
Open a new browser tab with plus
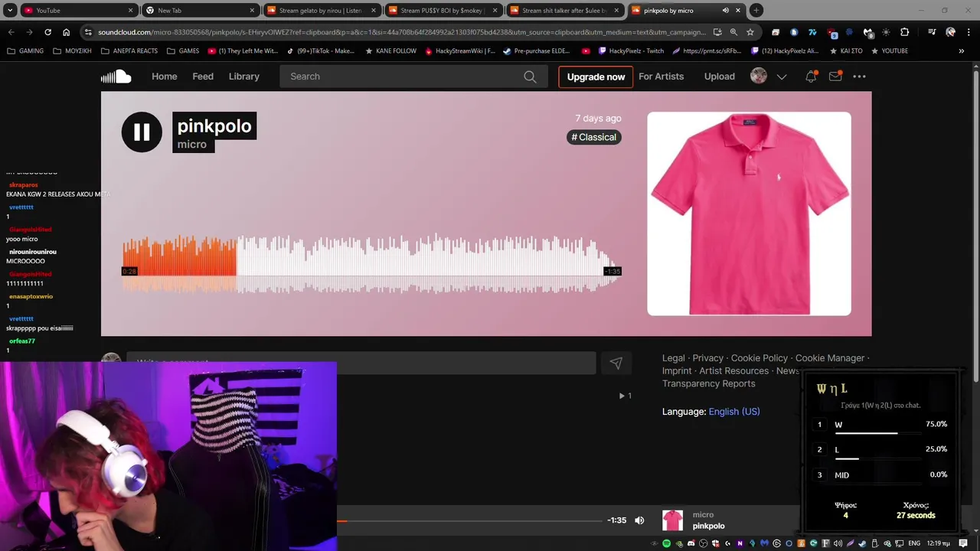coord(756,11)
